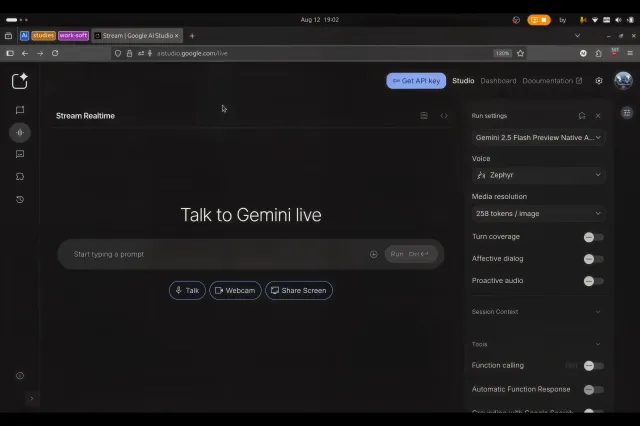The height and width of the screenshot is (426, 640).
Task: Open the Chat icon in left sidebar
Action: click(20, 110)
